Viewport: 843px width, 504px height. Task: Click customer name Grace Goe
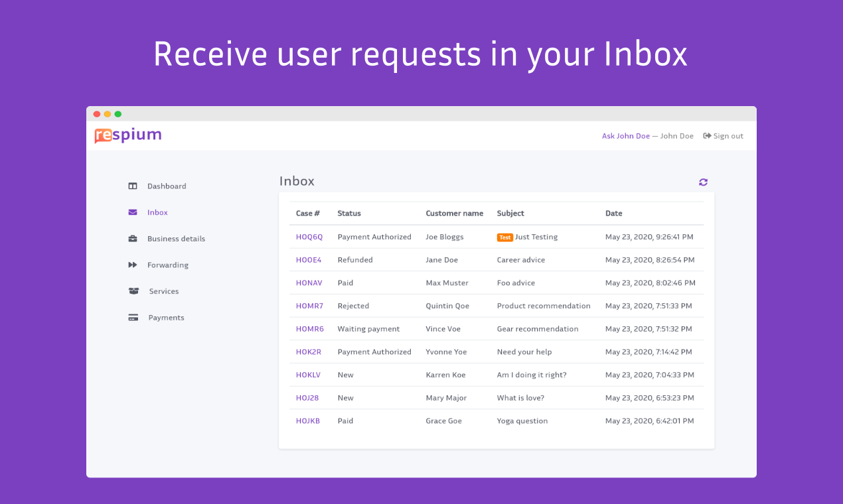(444, 421)
